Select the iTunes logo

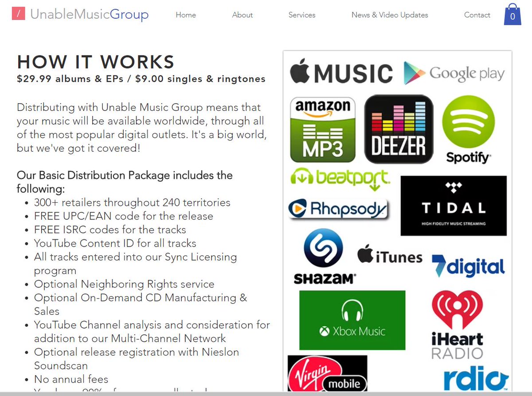click(390, 256)
